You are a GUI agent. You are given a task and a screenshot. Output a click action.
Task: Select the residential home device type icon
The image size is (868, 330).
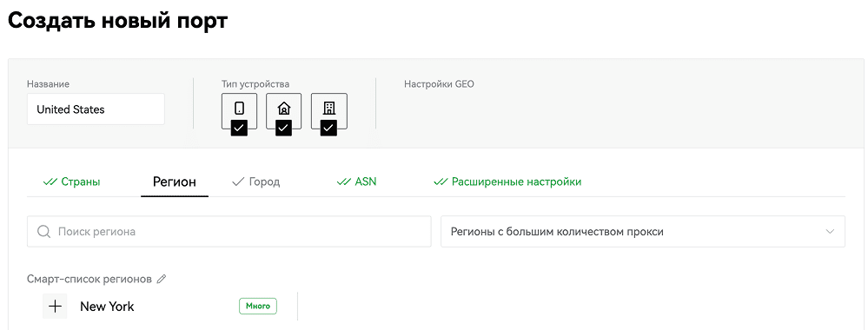tap(284, 108)
